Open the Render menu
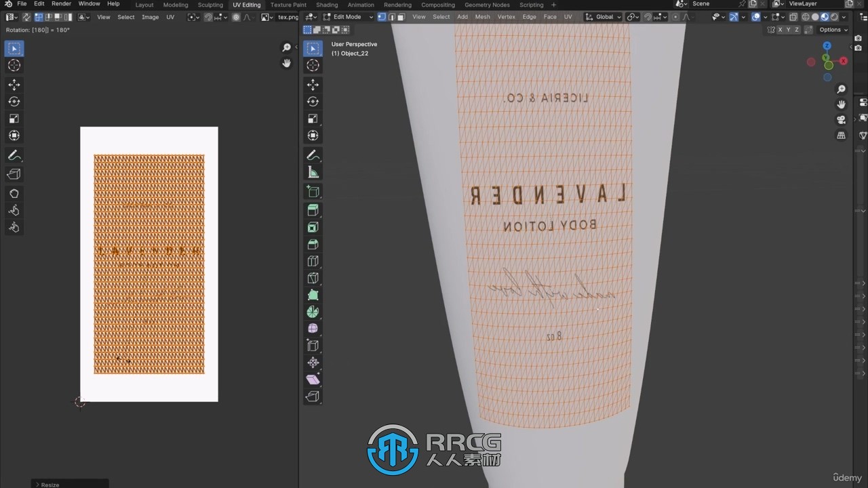The height and width of the screenshot is (488, 868). coord(61,4)
